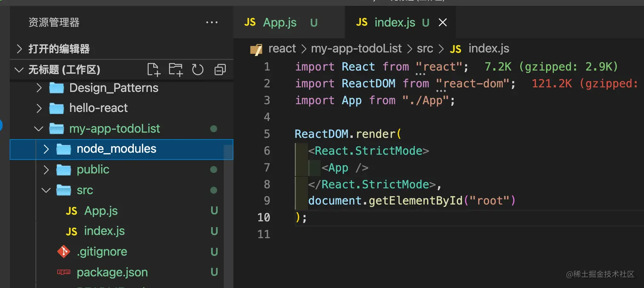This screenshot has width=644, height=288.
Task: Click the npm icon of package.json
Action: point(63,272)
